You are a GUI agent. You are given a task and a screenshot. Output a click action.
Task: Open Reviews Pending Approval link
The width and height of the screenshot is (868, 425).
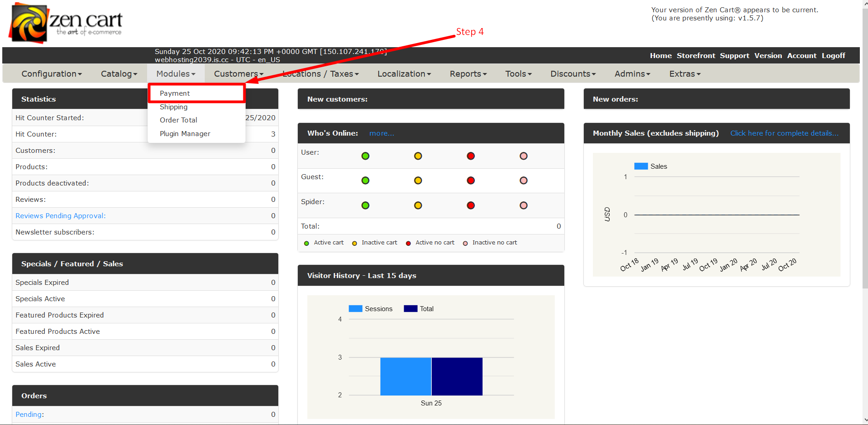point(60,216)
